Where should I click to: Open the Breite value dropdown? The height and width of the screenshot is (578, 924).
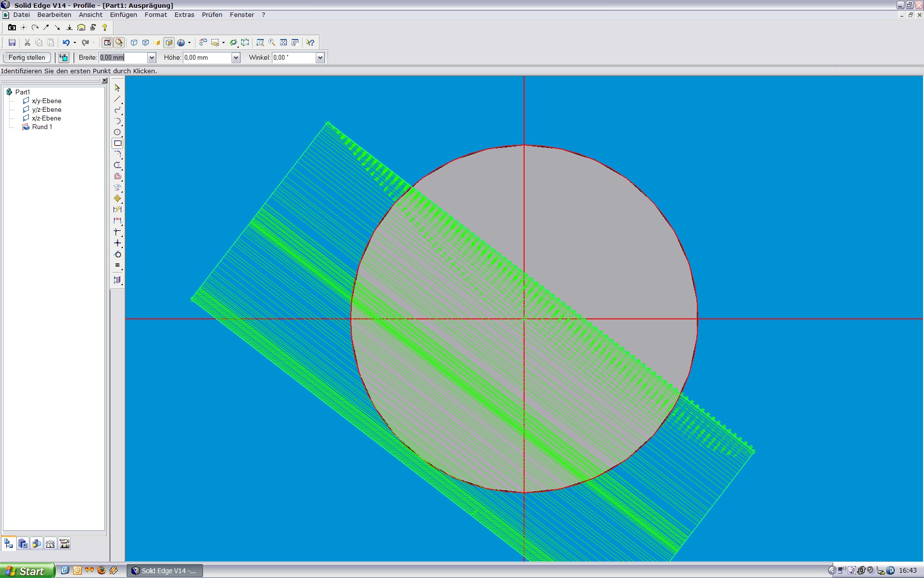tap(152, 57)
